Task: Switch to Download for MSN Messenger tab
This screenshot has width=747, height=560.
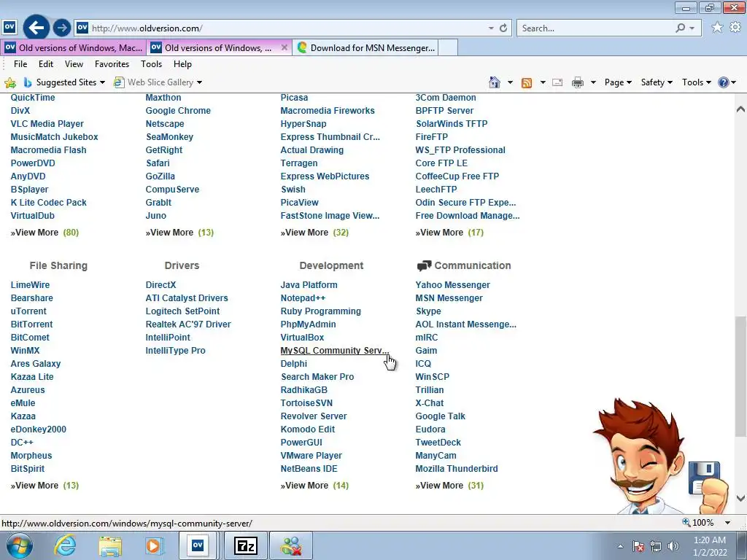Action: tap(365, 47)
